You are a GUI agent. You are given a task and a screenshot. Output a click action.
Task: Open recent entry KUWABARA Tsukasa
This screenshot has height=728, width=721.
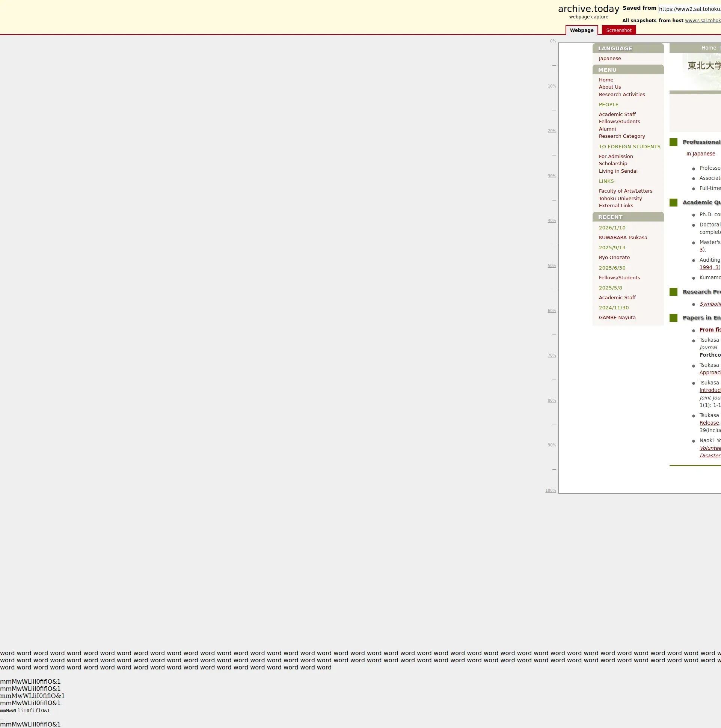point(623,238)
